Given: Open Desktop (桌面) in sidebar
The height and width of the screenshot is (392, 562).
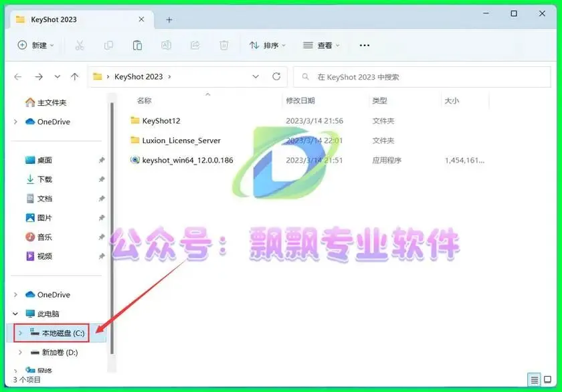Looking at the screenshot, I should [x=39, y=160].
